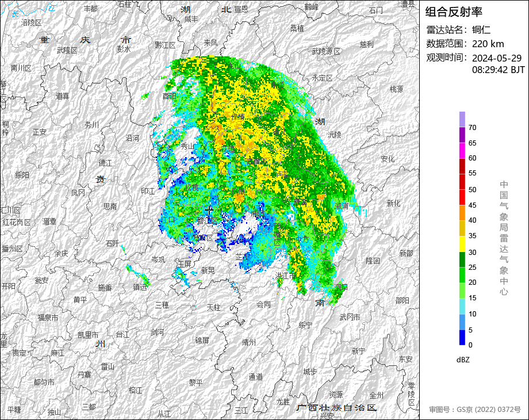The height and width of the screenshot is (420, 529).
Task: Click the 松桃 label
Action: point(191,187)
